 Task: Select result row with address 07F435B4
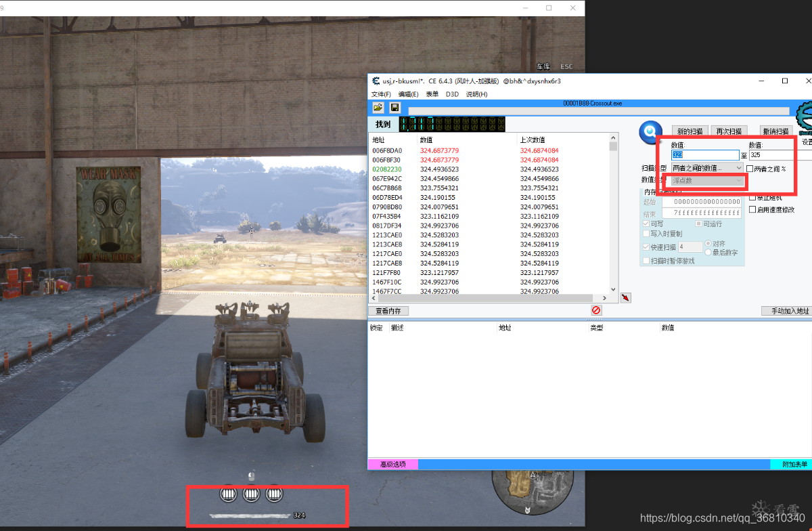[x=489, y=216]
